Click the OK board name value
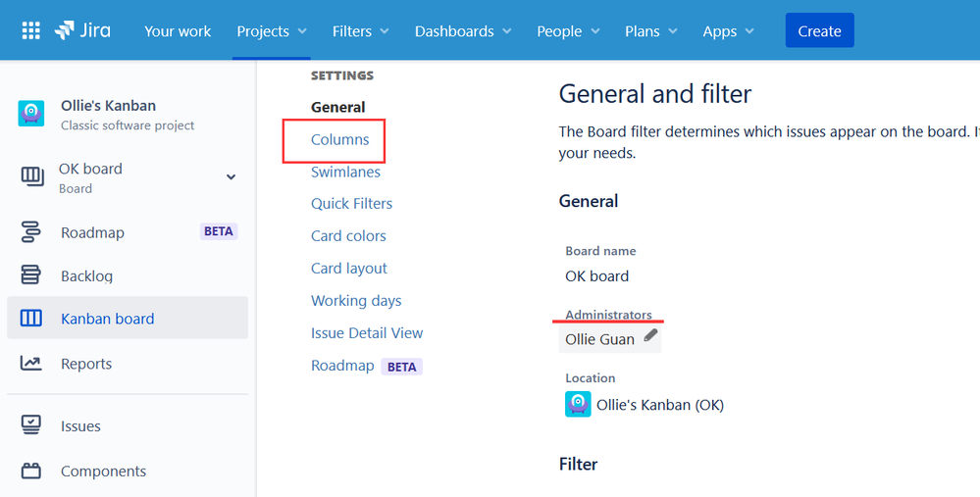The image size is (980, 497). click(596, 276)
